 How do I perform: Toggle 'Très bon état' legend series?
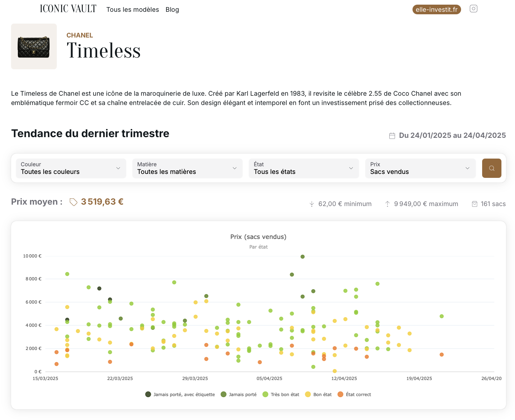(281, 394)
